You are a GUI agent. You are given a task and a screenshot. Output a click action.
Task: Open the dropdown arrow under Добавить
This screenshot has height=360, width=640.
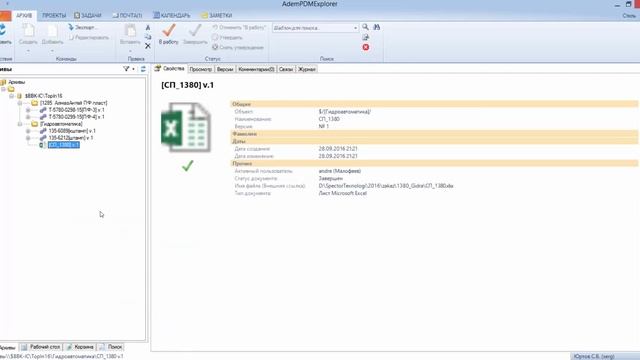click(52, 51)
